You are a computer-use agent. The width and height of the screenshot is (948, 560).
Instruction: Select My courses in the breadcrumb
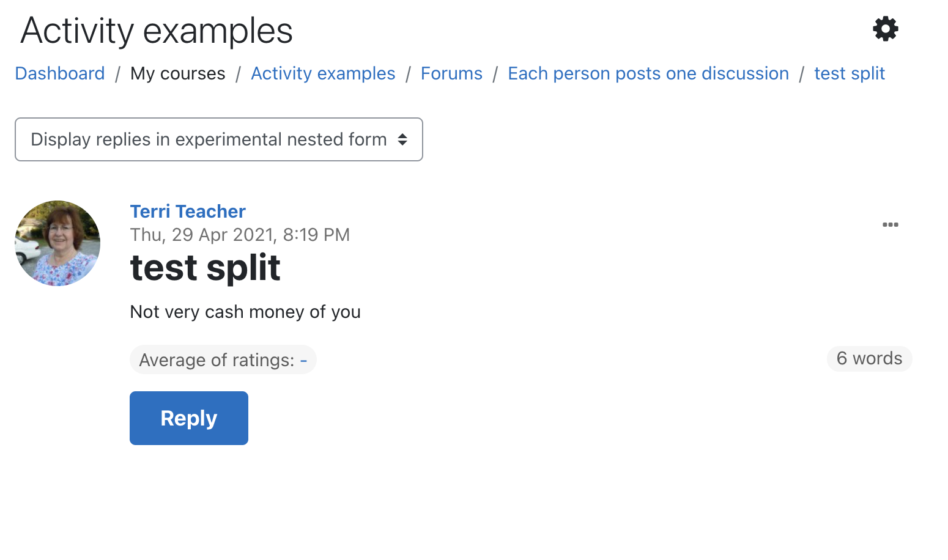pos(178,73)
